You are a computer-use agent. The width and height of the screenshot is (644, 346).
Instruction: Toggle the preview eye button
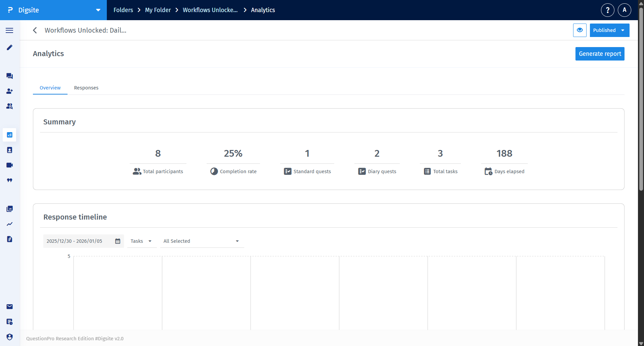579,30
